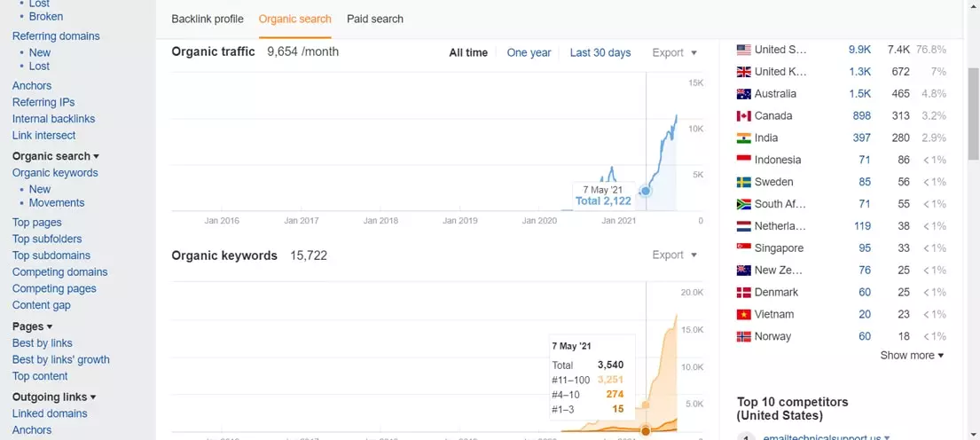Viewport: 980px width, 440px height.
Task: Open Export dropdown for Organic traffic
Action: point(674,53)
